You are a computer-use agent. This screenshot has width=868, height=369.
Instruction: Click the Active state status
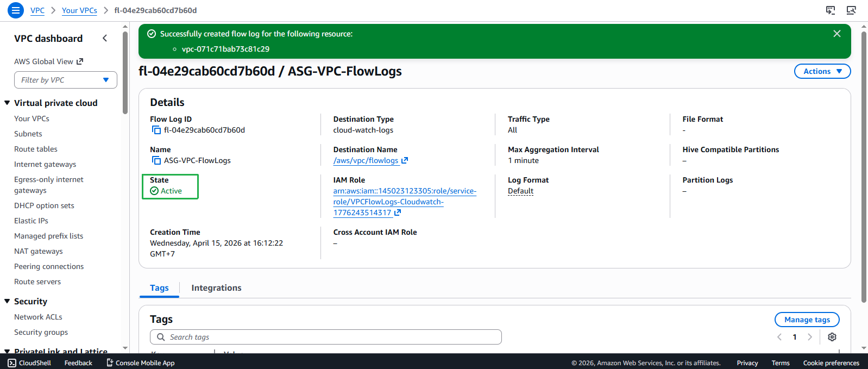[x=166, y=191]
